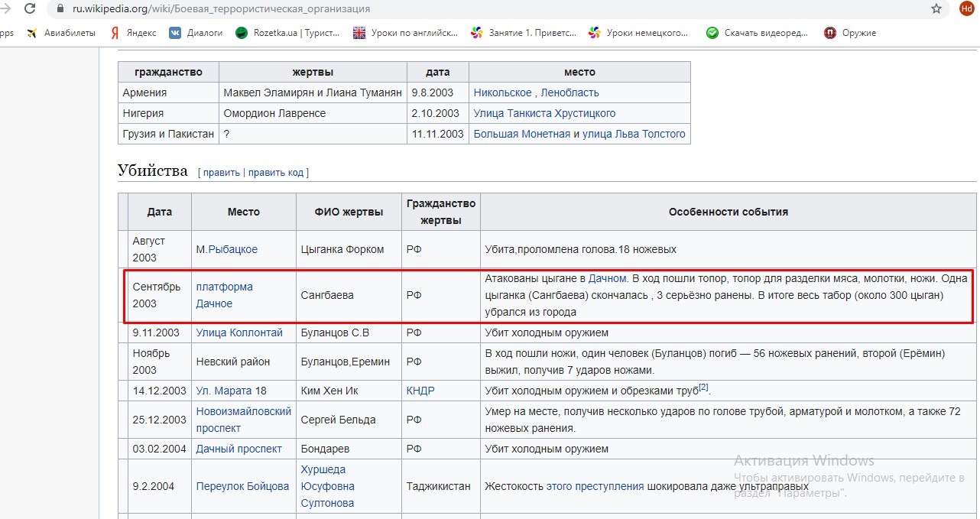Select the Убийства section heading
The image size is (980, 519).
[152, 170]
